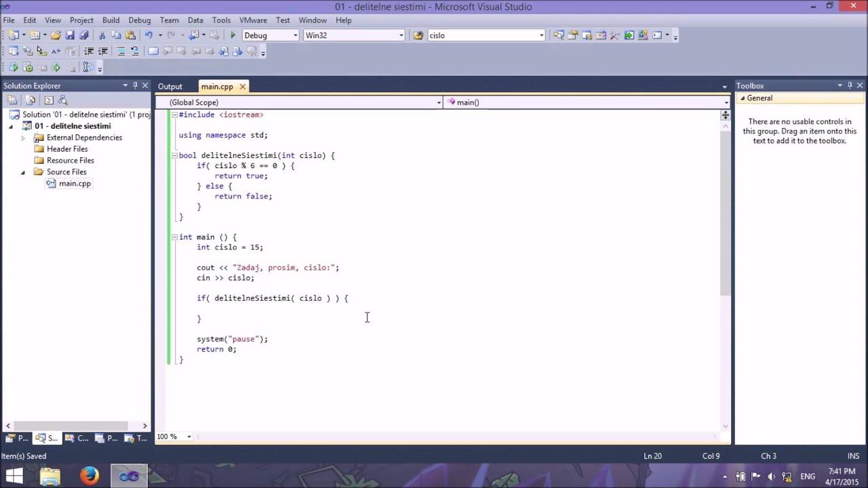The image size is (868, 488).
Task: Close the main.cpp tab
Action: (x=242, y=87)
